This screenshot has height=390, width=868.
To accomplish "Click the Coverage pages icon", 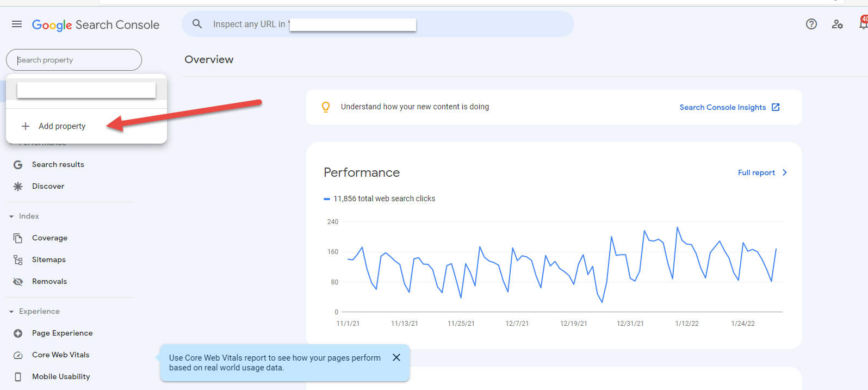I will 18,238.
